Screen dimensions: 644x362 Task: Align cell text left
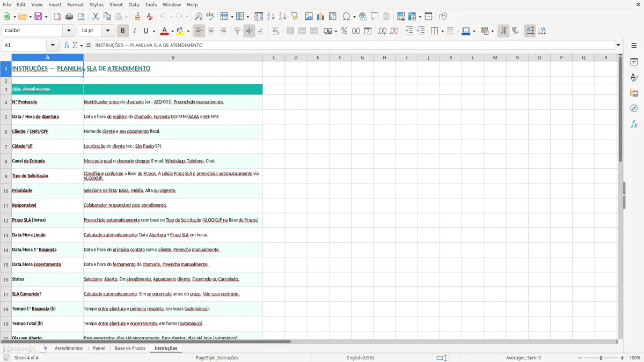point(199,31)
